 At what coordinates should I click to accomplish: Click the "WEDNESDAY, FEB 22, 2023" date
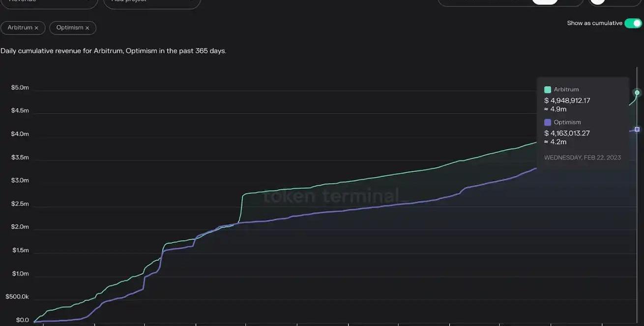(583, 158)
